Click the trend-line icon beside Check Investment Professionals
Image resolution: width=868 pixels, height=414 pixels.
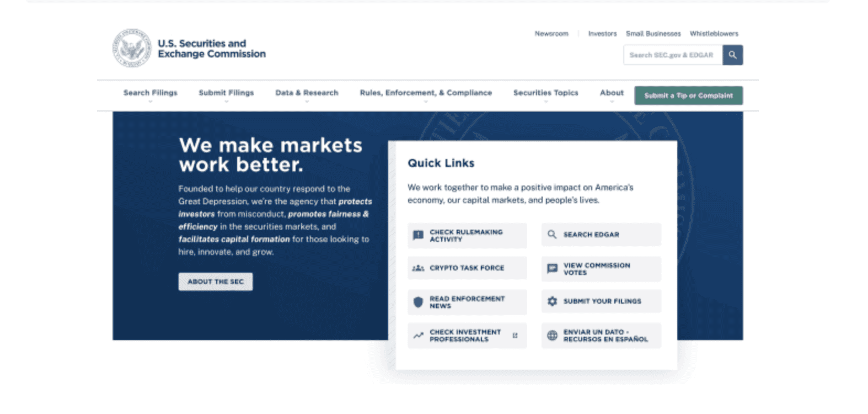[418, 336]
